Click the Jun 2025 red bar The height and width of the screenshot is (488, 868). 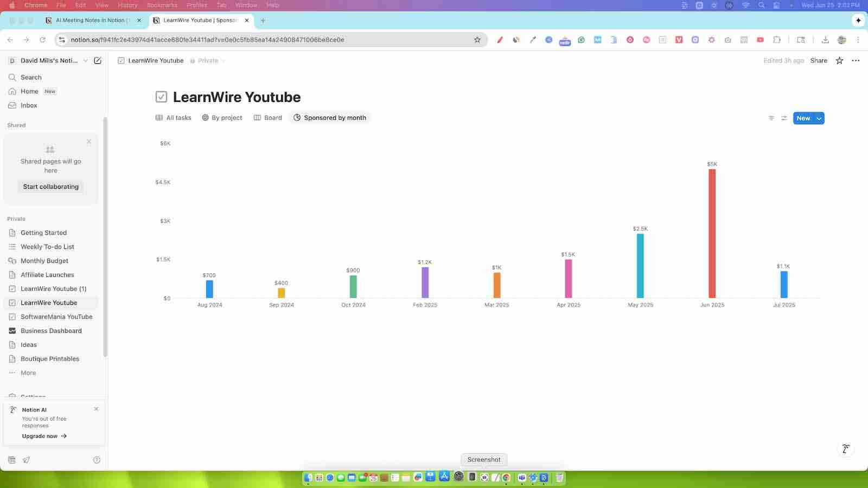(x=712, y=234)
